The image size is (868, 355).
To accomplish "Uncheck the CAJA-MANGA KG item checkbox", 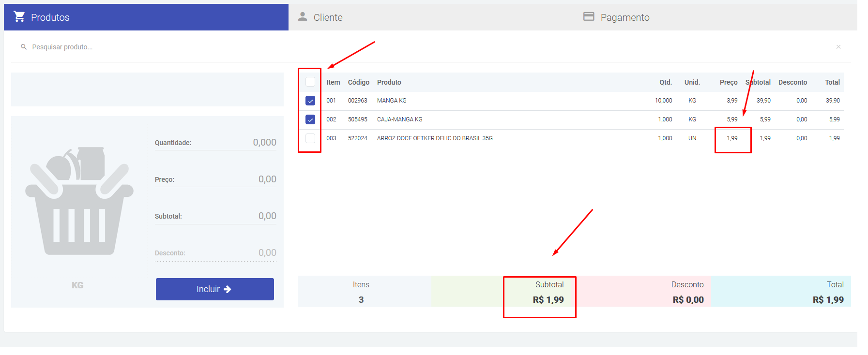I will (310, 119).
